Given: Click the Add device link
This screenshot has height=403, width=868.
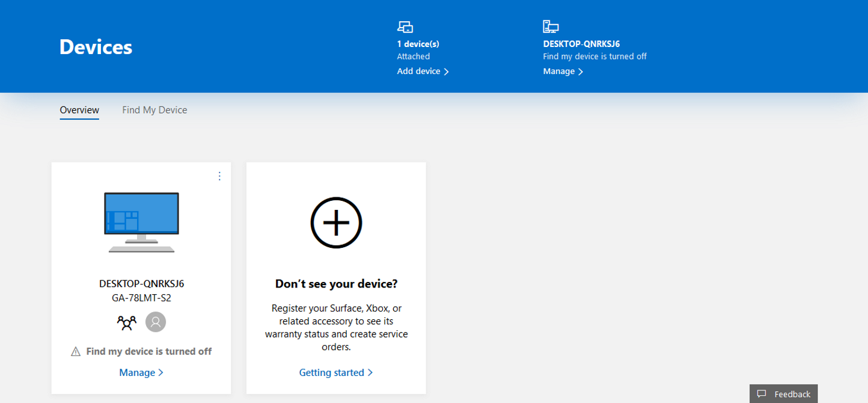Looking at the screenshot, I should (423, 71).
